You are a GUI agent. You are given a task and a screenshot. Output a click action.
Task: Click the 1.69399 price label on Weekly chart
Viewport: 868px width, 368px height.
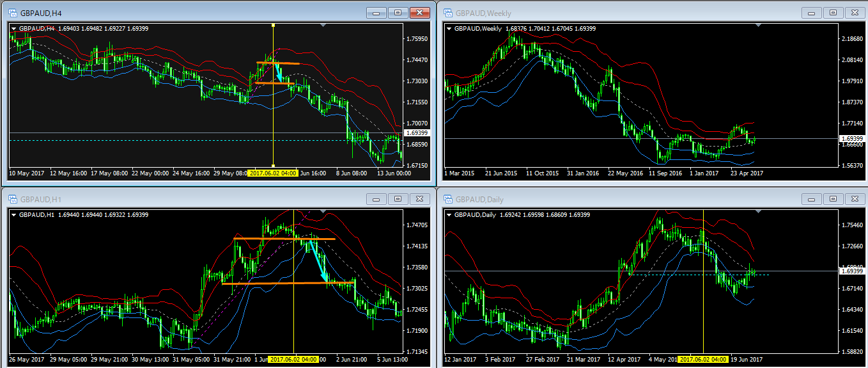click(x=851, y=138)
